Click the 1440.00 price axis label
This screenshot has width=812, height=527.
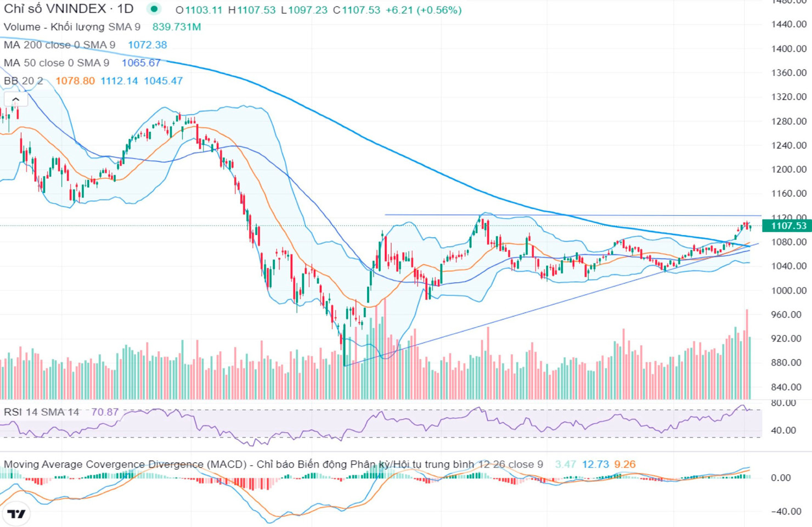(x=789, y=24)
